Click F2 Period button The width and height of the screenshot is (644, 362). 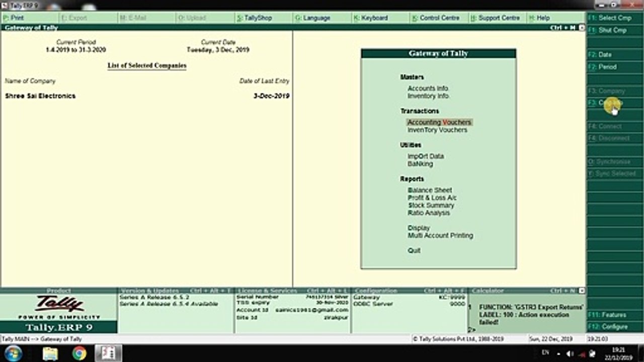(615, 67)
